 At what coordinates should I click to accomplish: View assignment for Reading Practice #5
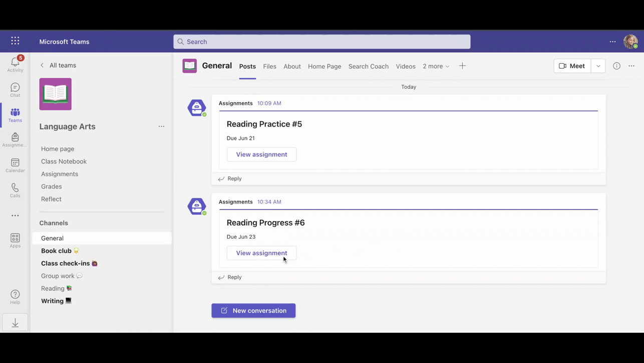(261, 154)
